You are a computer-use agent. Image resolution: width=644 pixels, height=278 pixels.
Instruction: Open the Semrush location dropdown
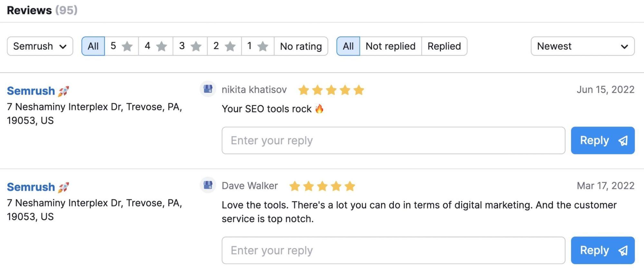click(x=39, y=46)
